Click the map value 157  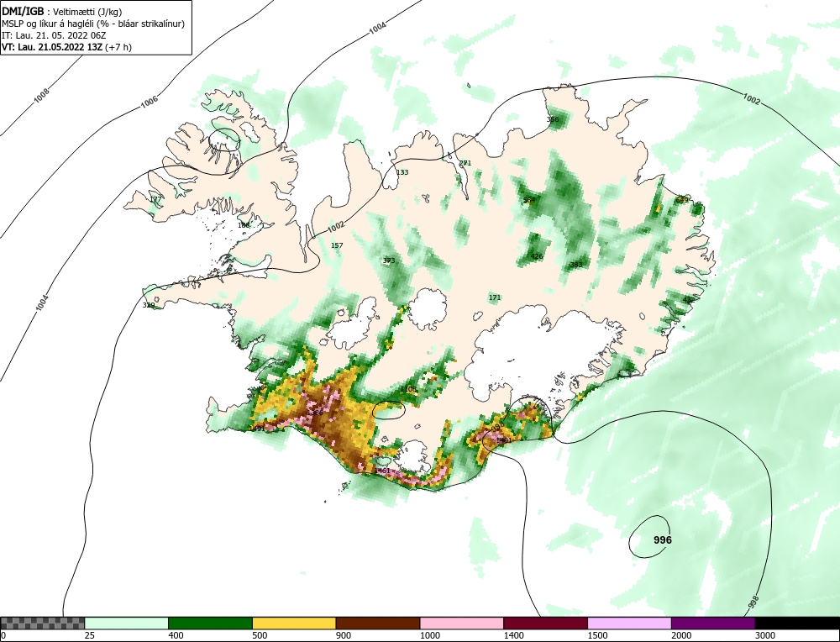point(337,245)
